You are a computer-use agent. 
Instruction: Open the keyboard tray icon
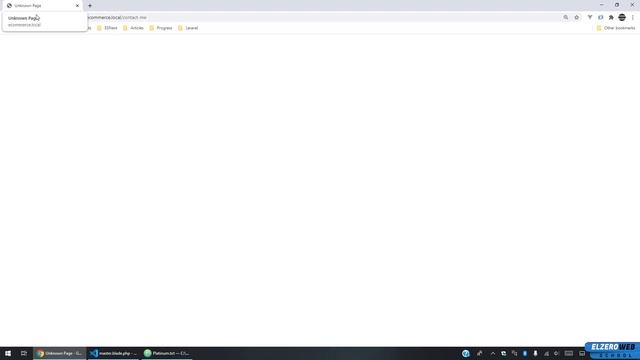(569, 353)
